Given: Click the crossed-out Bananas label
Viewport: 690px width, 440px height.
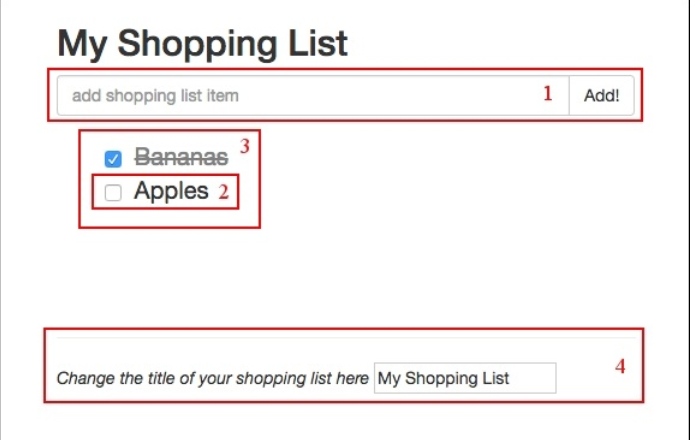Looking at the screenshot, I should (x=181, y=157).
